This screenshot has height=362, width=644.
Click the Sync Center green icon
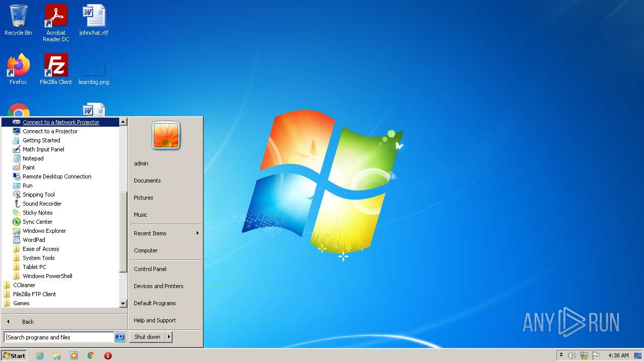coord(16,222)
